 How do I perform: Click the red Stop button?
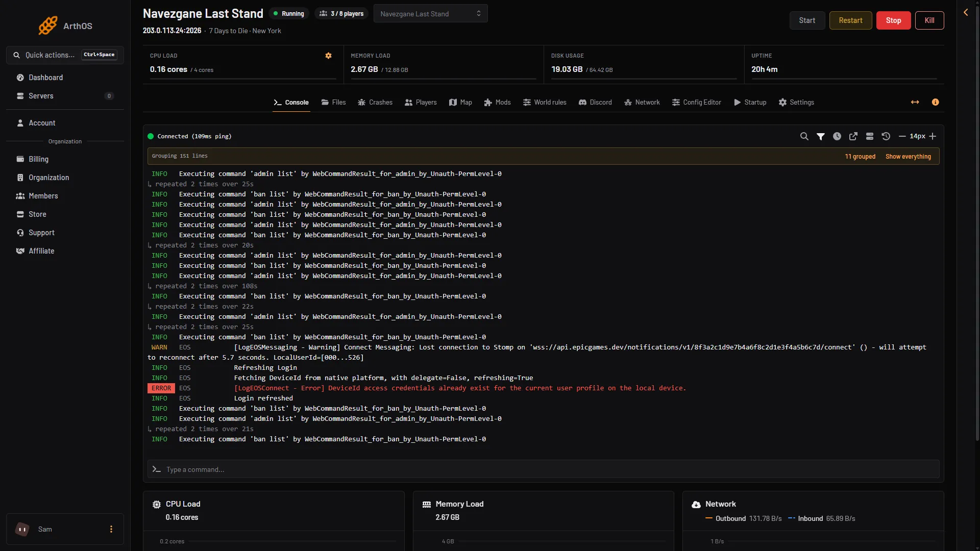pos(893,20)
